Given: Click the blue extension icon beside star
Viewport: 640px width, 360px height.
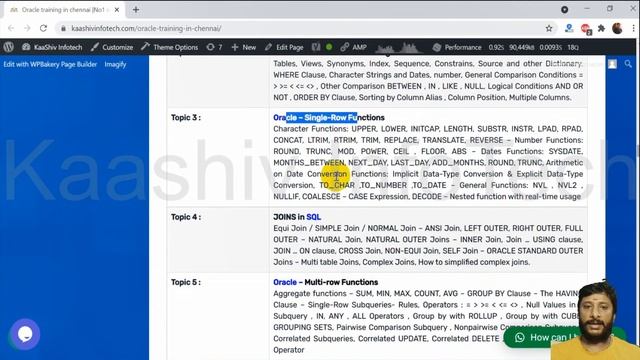Looking at the screenshot, I should click(x=569, y=28).
